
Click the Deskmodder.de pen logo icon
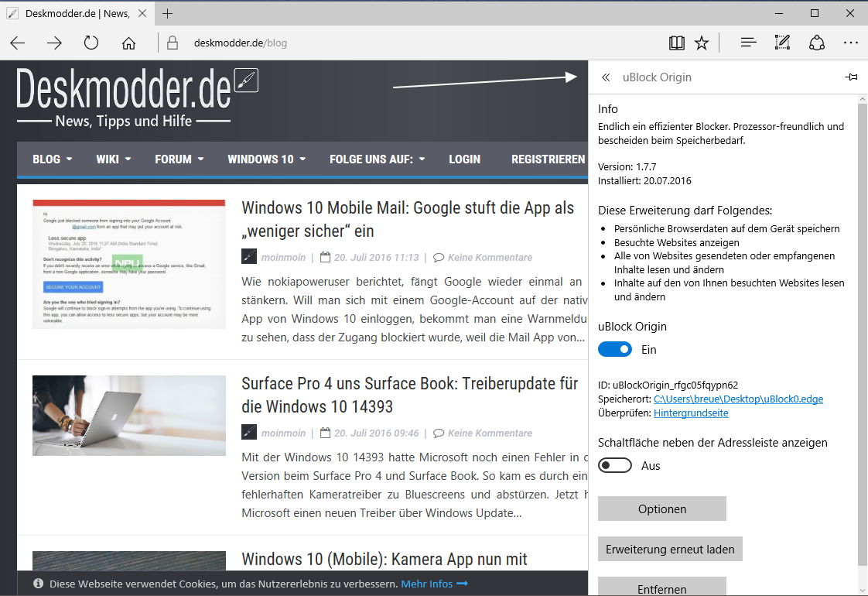point(246,80)
